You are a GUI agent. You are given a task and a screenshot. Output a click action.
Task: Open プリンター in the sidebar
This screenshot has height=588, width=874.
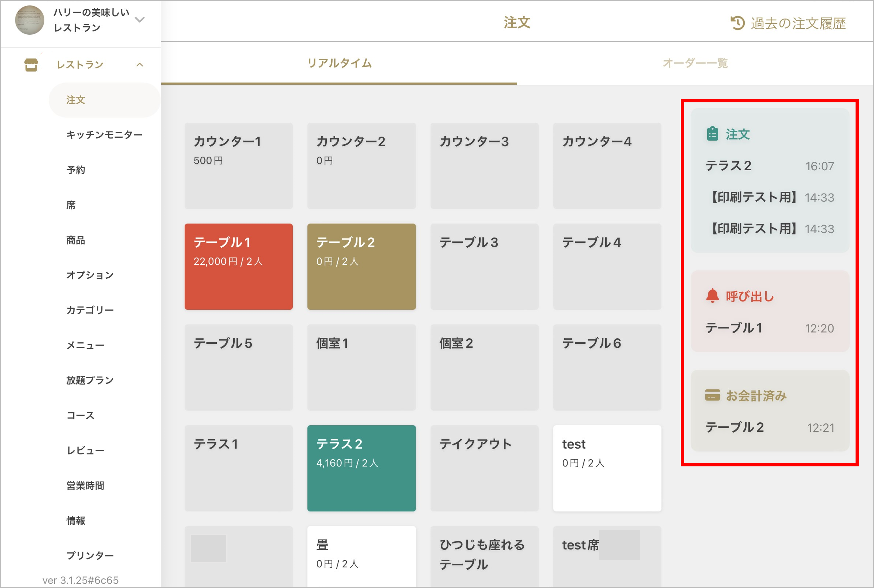[90, 555]
